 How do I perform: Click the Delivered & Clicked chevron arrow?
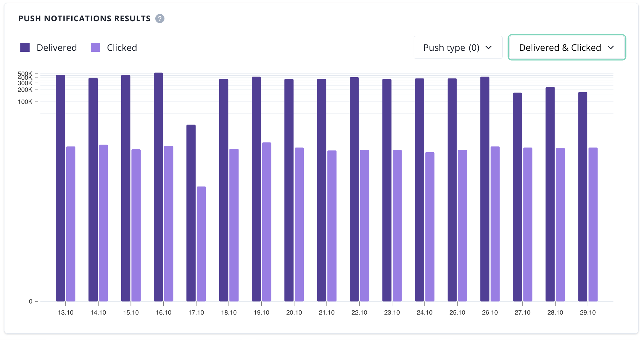pyautogui.click(x=611, y=48)
